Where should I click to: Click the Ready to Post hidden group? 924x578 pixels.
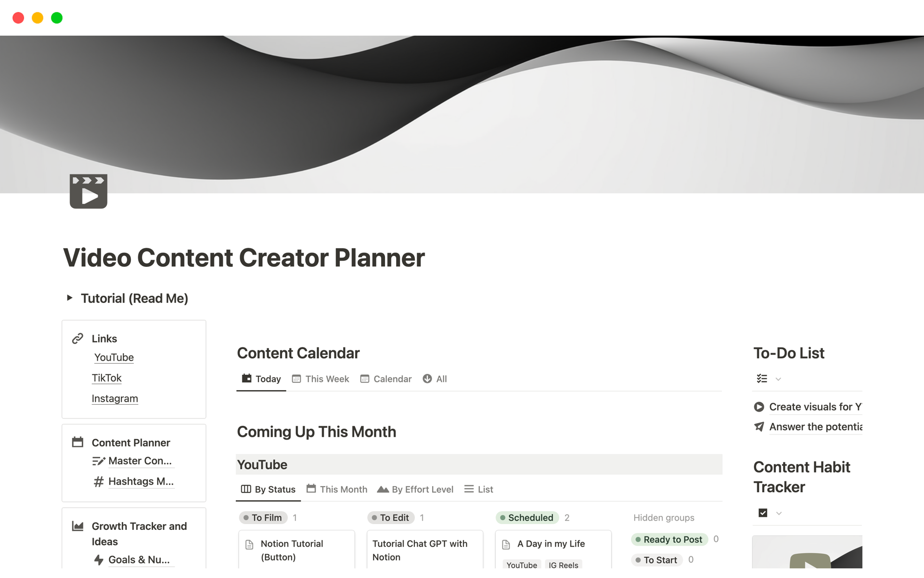[x=669, y=539]
